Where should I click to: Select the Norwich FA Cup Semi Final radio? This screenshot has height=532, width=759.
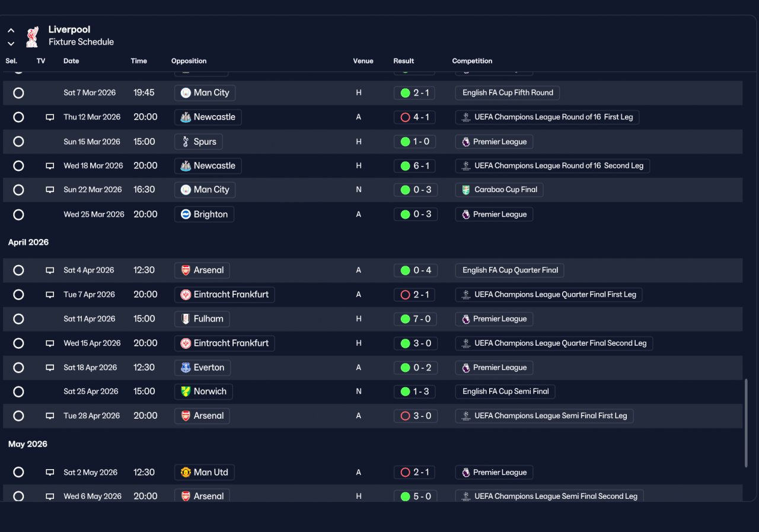[18, 392]
